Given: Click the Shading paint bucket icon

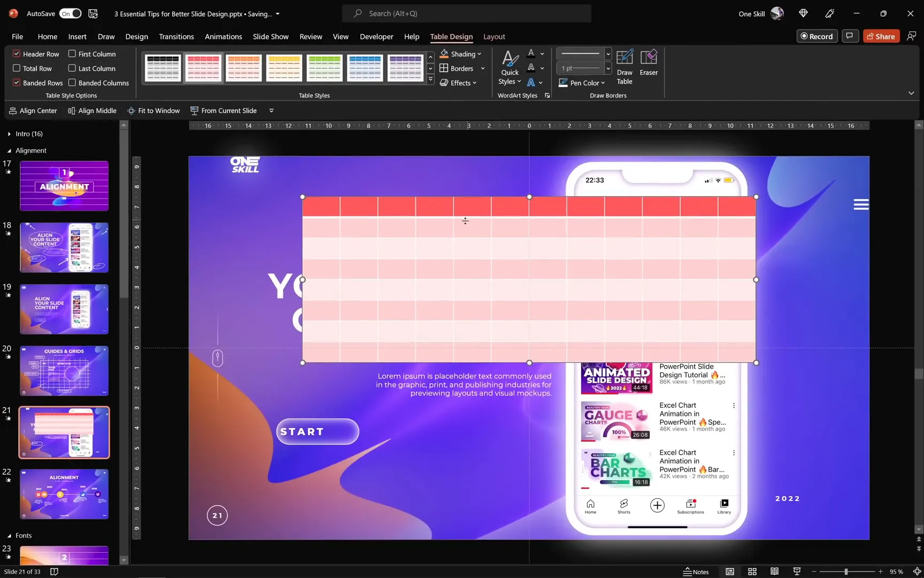Looking at the screenshot, I should tap(444, 54).
